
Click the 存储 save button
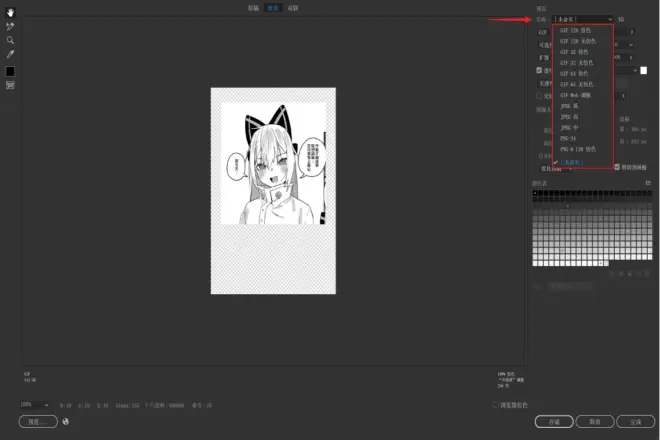pyautogui.click(x=554, y=421)
